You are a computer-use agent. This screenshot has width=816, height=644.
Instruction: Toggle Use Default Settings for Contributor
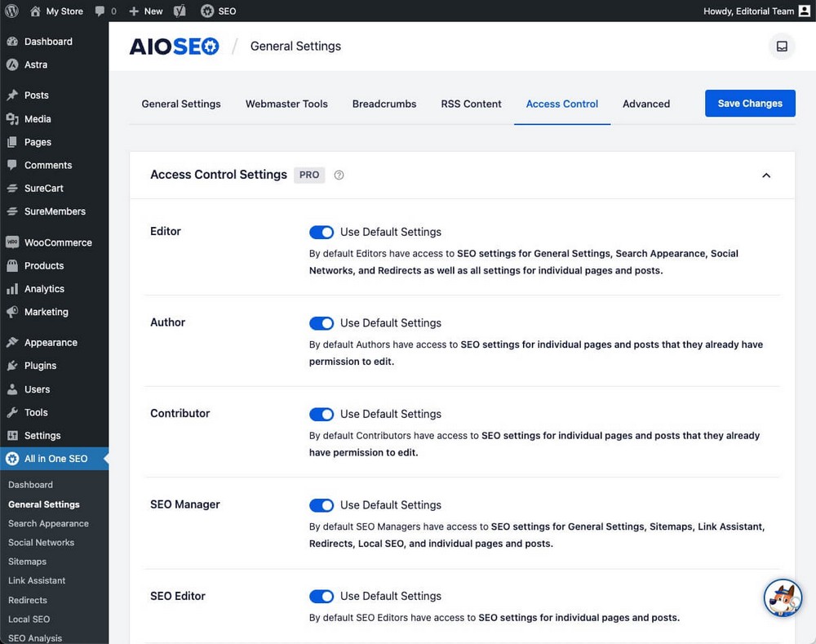click(x=321, y=415)
